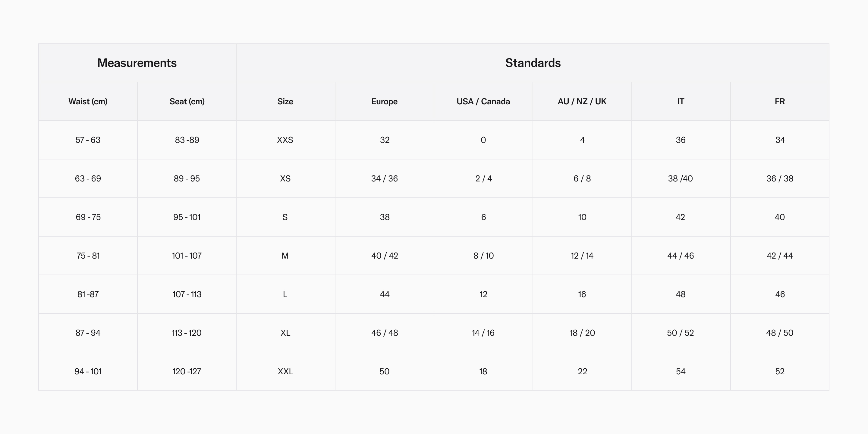Click the AU / NZ / UK size 22 cell
This screenshot has width=868, height=434.
(582, 371)
